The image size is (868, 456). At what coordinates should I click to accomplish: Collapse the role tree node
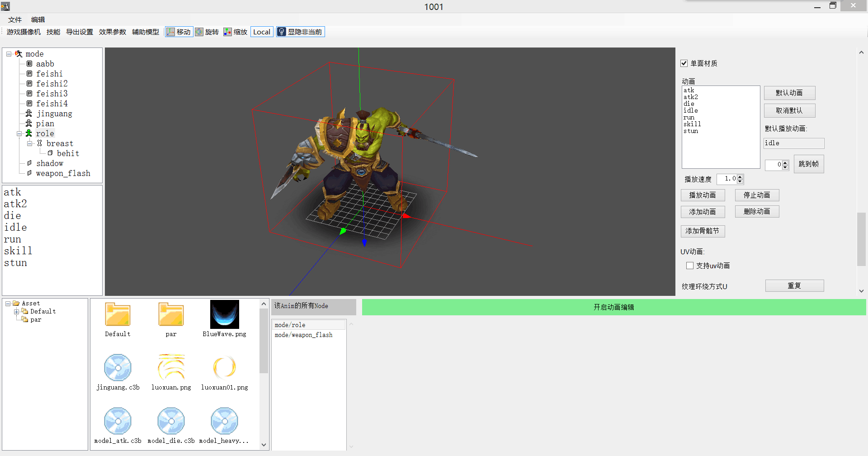pyautogui.click(x=19, y=133)
